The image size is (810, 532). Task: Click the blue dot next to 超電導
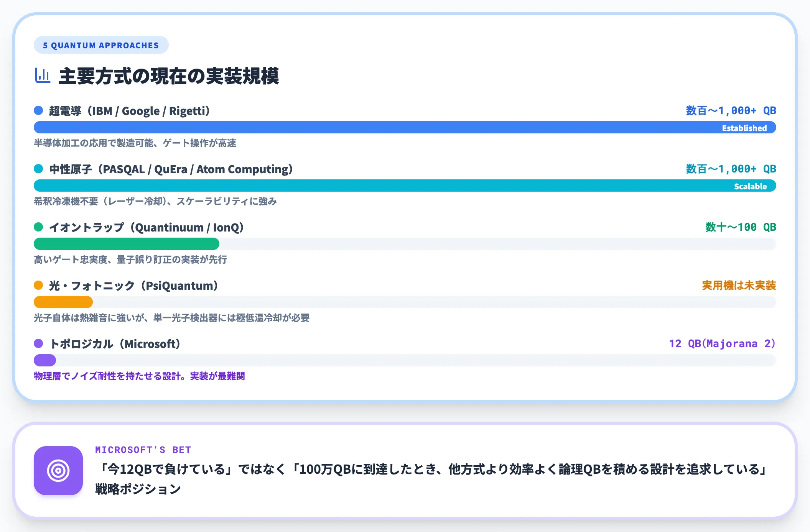[x=38, y=110]
